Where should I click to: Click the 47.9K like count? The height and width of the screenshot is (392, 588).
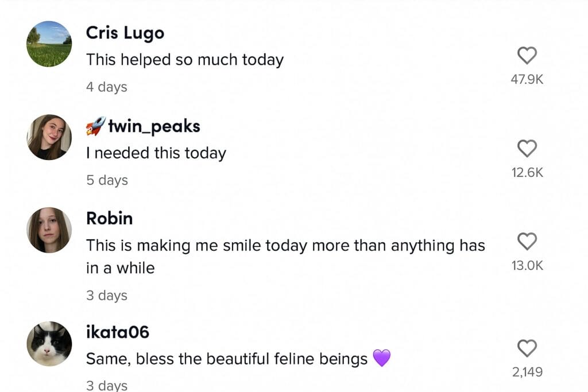(527, 79)
